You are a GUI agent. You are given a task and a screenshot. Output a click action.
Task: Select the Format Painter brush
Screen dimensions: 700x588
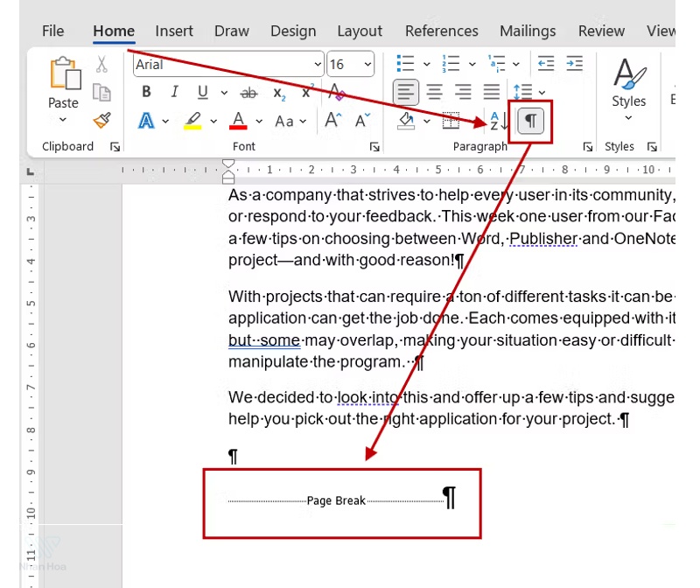tap(101, 120)
